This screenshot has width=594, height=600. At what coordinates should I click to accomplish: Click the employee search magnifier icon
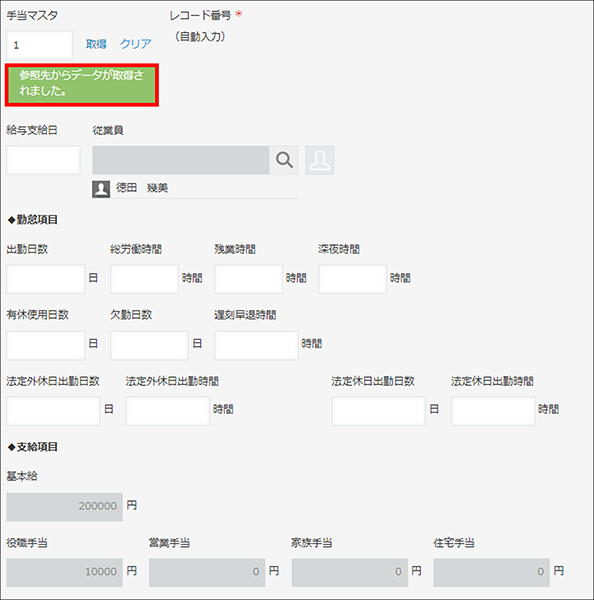click(284, 160)
